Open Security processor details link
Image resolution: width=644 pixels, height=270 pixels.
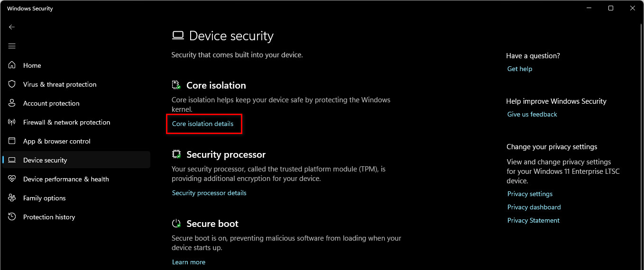tap(209, 193)
